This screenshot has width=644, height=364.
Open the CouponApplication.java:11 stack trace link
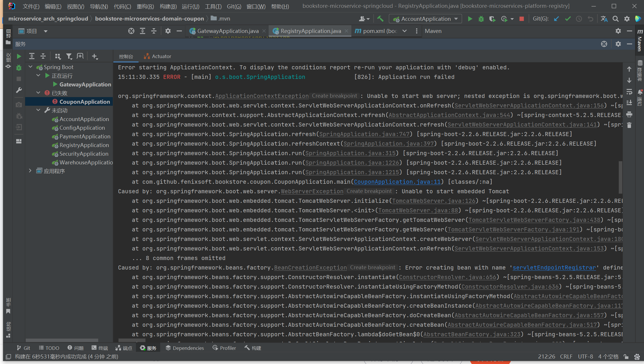coord(397,182)
